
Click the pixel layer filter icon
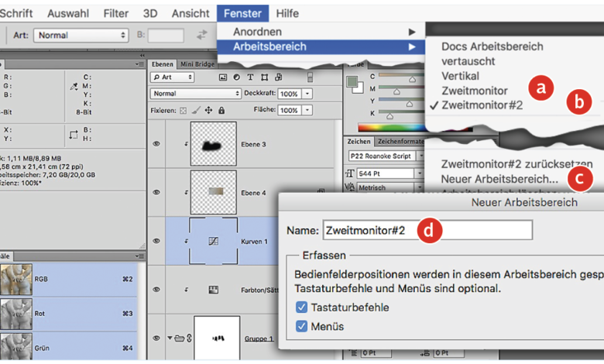pos(223,77)
